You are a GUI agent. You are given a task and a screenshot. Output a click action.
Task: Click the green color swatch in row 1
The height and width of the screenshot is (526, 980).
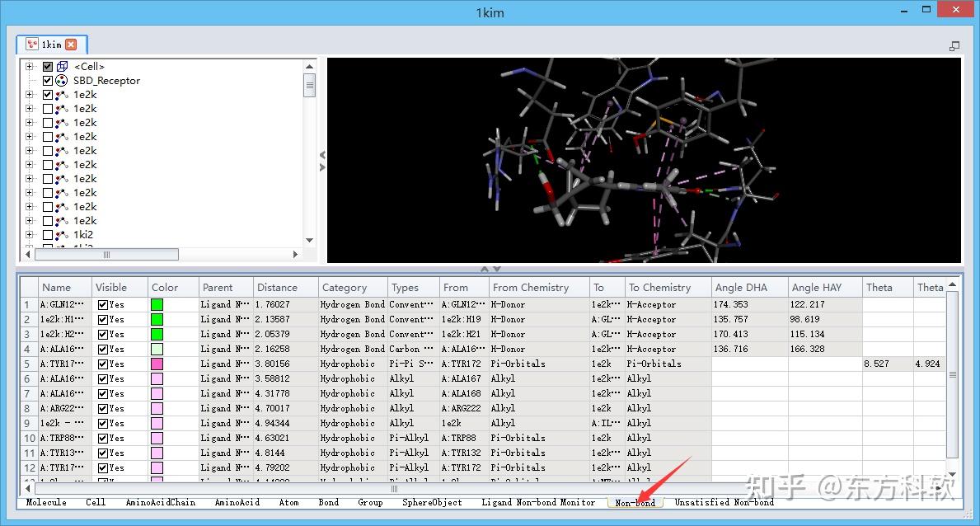coord(156,304)
